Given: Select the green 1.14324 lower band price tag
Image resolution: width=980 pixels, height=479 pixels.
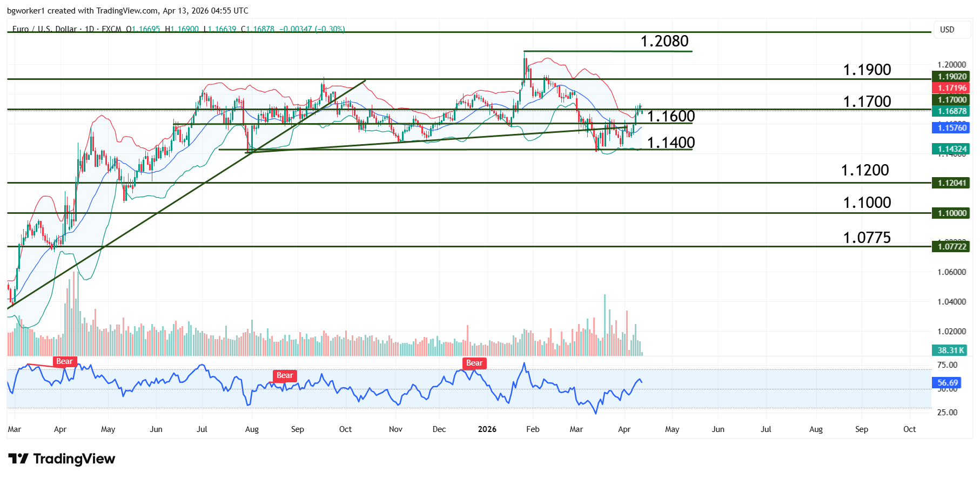Looking at the screenshot, I should coord(951,149).
